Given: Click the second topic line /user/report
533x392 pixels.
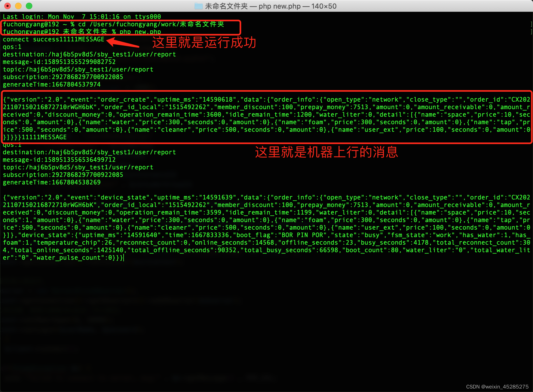Looking at the screenshot, I should (x=78, y=168).
